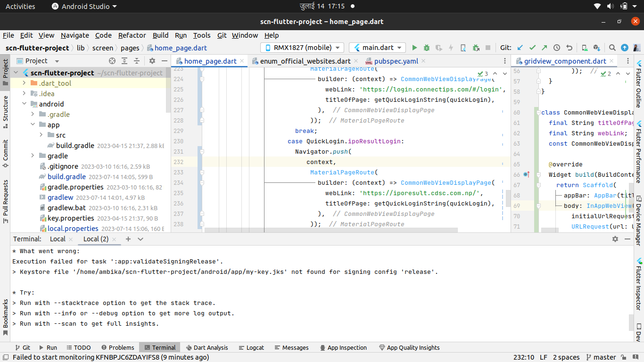Commit changes with the Git checkmark icon
The height and width of the screenshot is (362, 644).
coord(532,48)
